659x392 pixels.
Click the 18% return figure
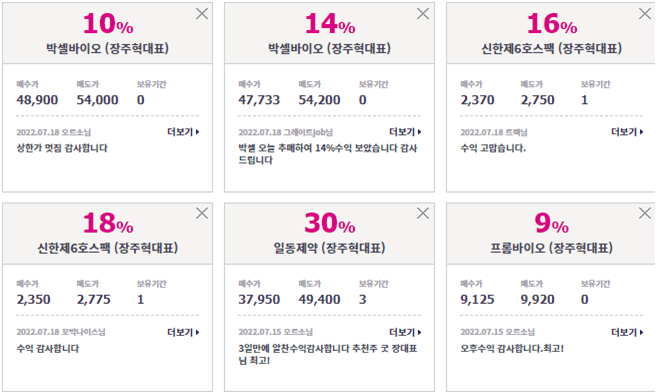[x=108, y=223]
